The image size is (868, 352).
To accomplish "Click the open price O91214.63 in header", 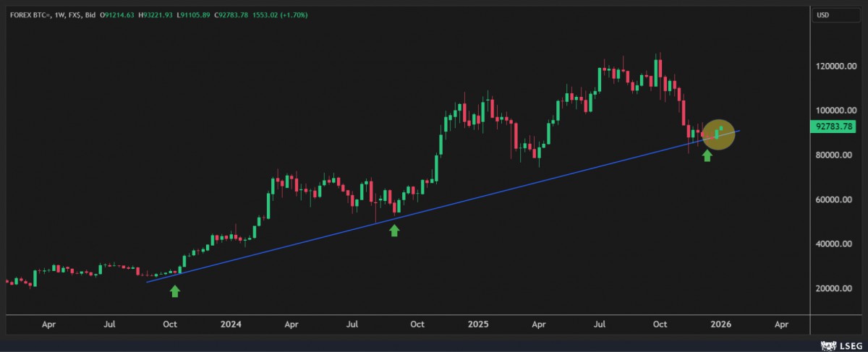I will (117, 15).
